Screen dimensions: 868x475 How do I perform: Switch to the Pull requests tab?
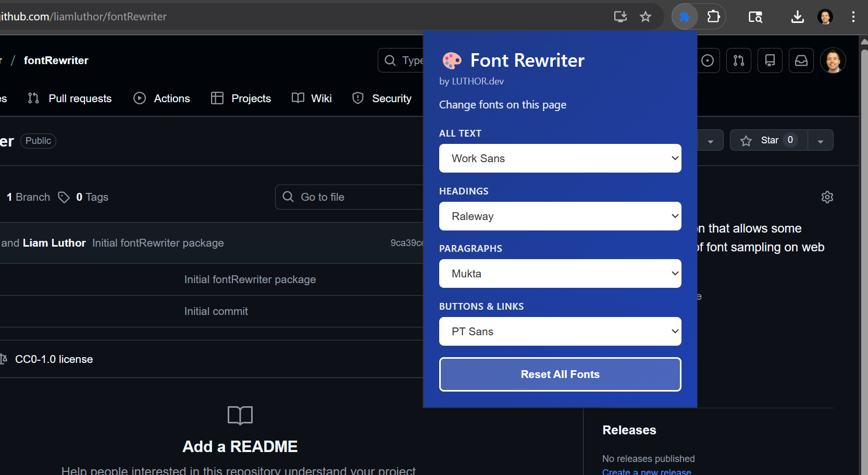click(x=70, y=98)
